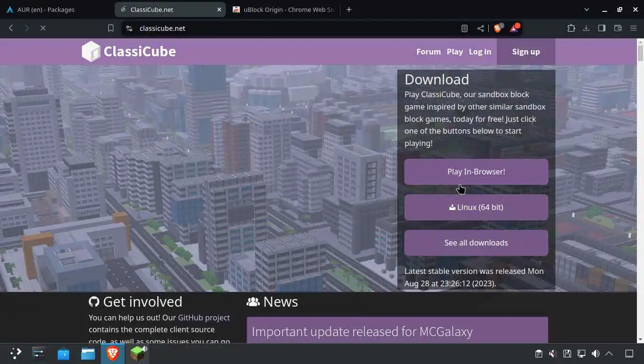This screenshot has width=644, height=364.
Task: Open the Play navigation link
Action: point(455,52)
